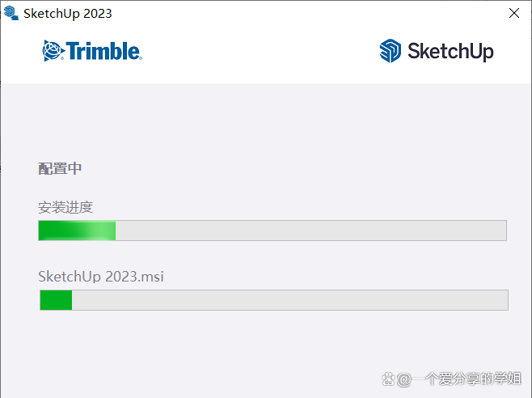Click the "SketchUp 2023.msi" file label
Screen dimensions: 532x398
tap(101, 277)
